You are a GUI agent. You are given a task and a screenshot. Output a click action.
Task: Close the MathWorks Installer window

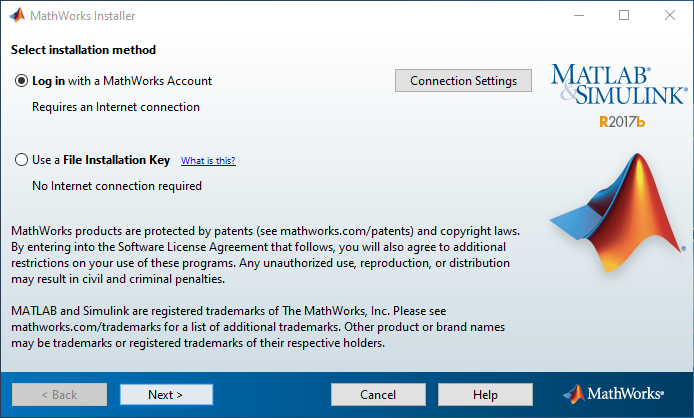(670, 15)
